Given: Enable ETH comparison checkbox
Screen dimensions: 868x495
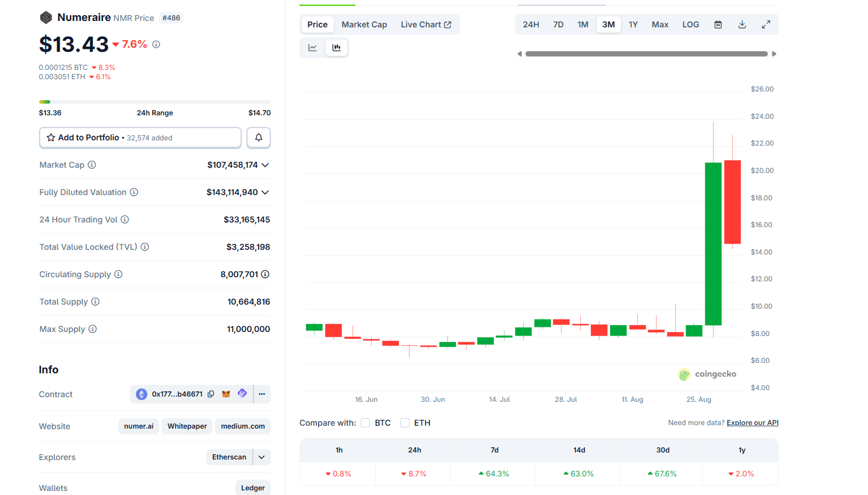Looking at the screenshot, I should pos(405,423).
